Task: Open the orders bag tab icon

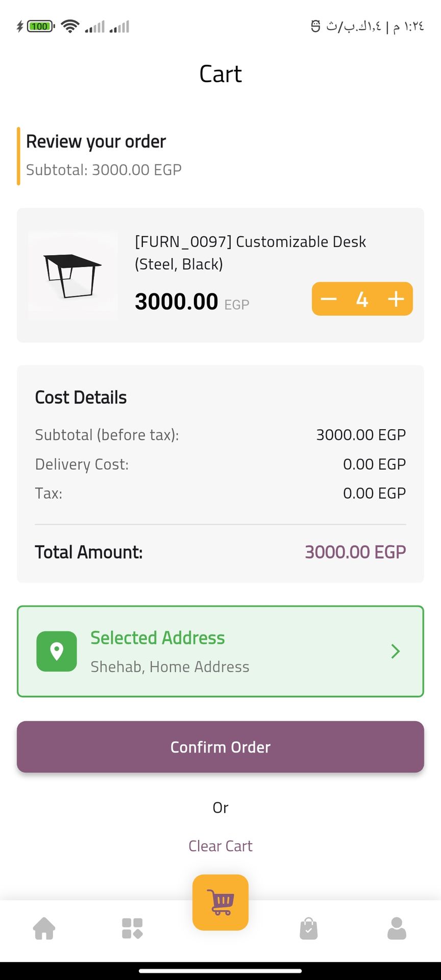Action: pyautogui.click(x=309, y=928)
